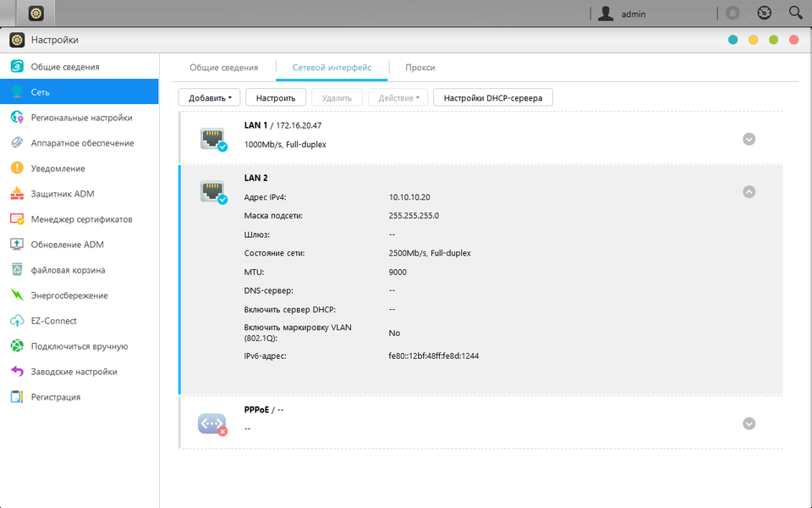Click the Settings app icon in taskbar
The width and height of the screenshot is (812, 508).
pos(36,14)
